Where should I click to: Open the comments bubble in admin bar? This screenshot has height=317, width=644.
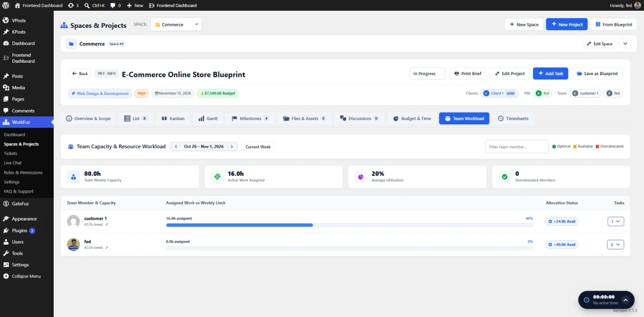(115, 5)
